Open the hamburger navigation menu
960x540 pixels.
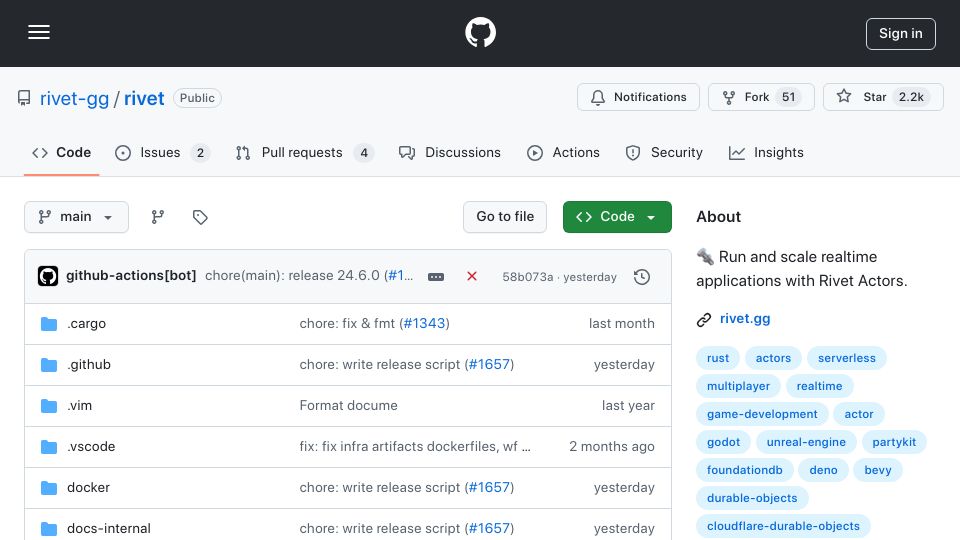tap(39, 32)
